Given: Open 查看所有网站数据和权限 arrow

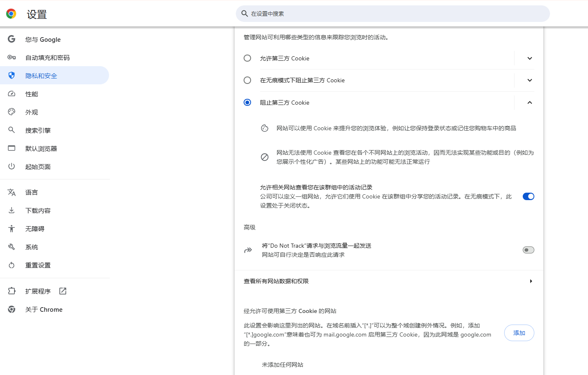Looking at the screenshot, I should click(531, 281).
